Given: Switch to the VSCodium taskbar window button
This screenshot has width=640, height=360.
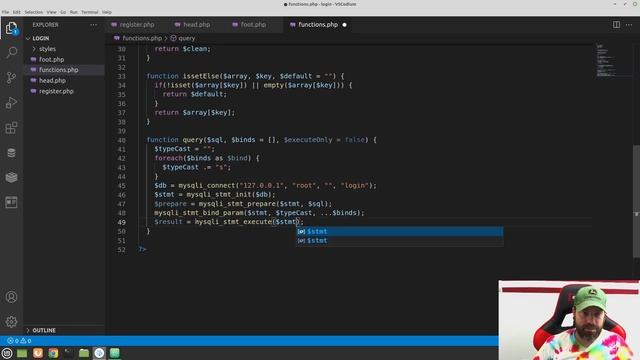Looking at the screenshot, I should [99, 353].
